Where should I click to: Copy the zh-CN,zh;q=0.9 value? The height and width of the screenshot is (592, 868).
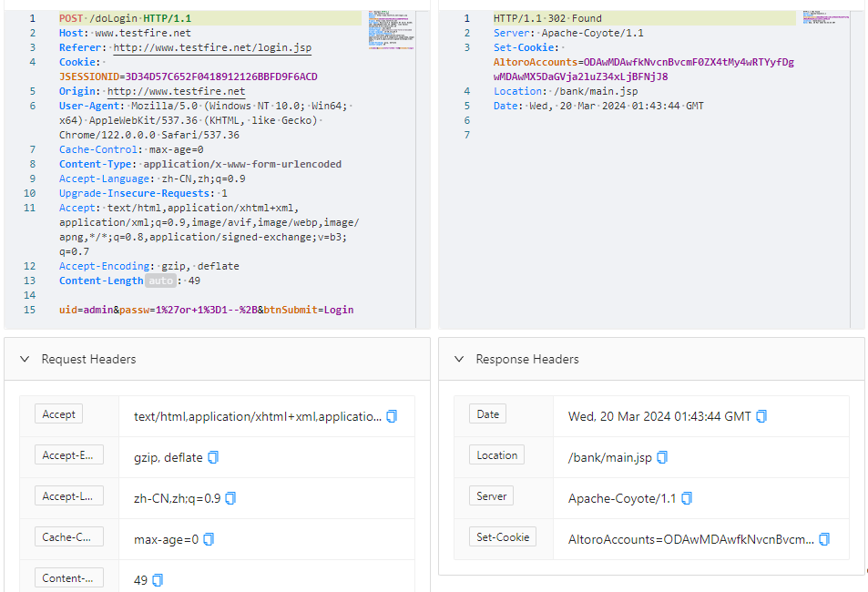pyautogui.click(x=230, y=498)
